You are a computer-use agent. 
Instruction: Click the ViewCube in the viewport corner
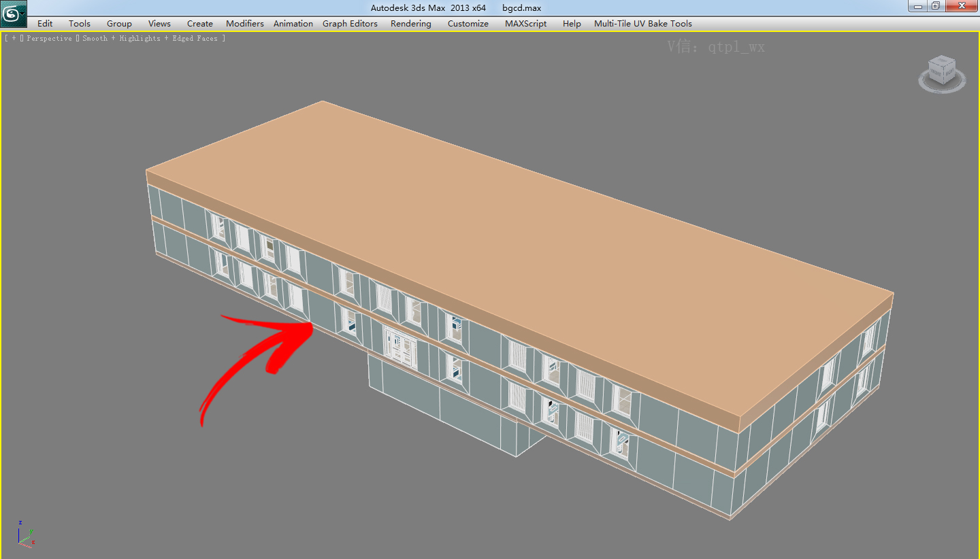pyautogui.click(x=942, y=73)
